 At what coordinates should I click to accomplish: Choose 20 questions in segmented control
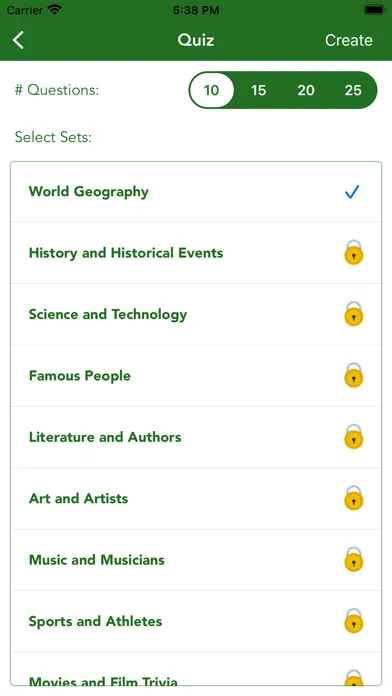coord(306,90)
